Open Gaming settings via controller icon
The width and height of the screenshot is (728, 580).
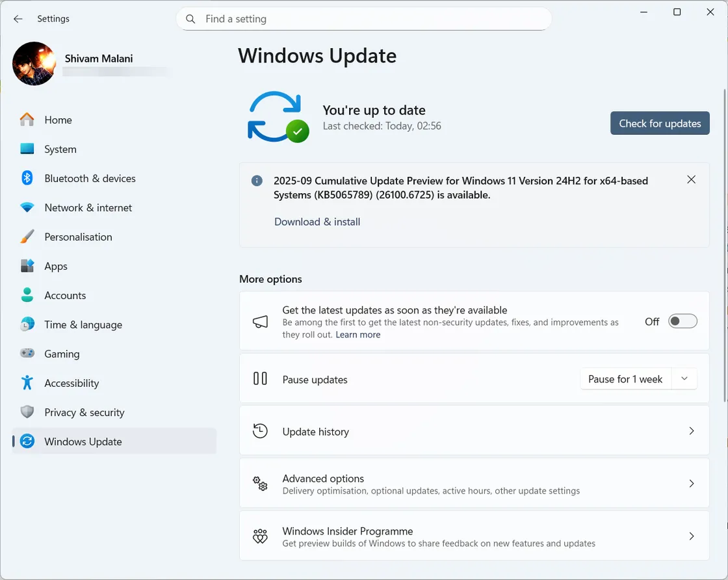coord(27,354)
